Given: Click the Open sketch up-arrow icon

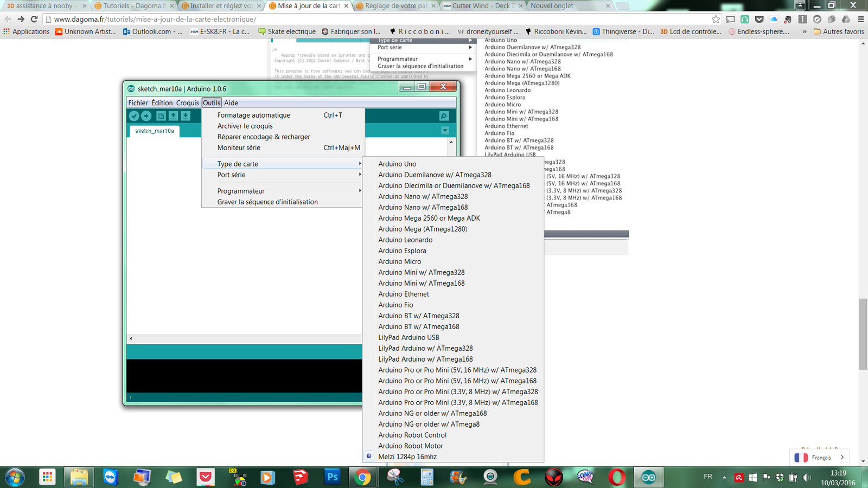Looking at the screenshot, I should tap(173, 115).
